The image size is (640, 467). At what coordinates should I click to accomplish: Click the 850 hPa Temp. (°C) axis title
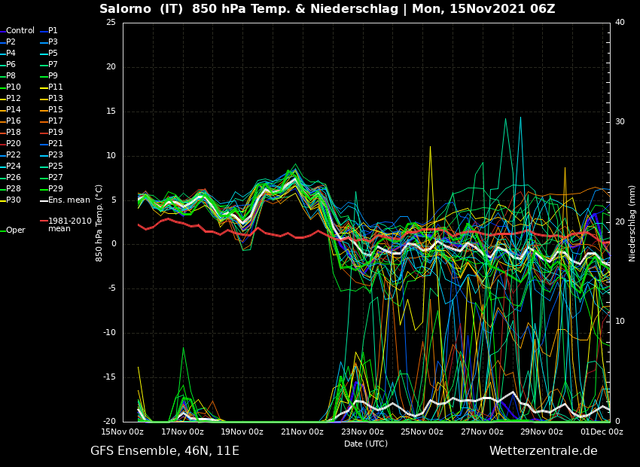point(99,223)
